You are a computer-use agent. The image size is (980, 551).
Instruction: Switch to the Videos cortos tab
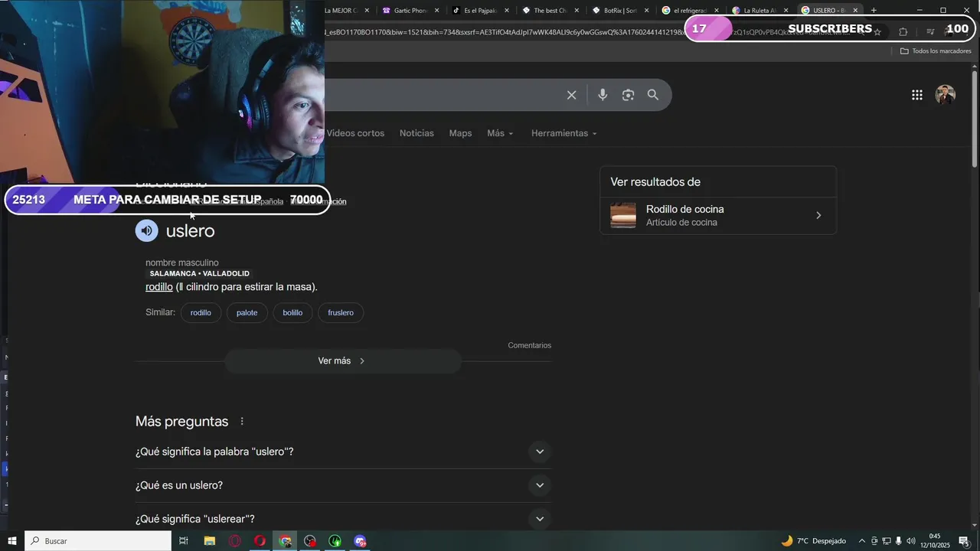tap(355, 133)
